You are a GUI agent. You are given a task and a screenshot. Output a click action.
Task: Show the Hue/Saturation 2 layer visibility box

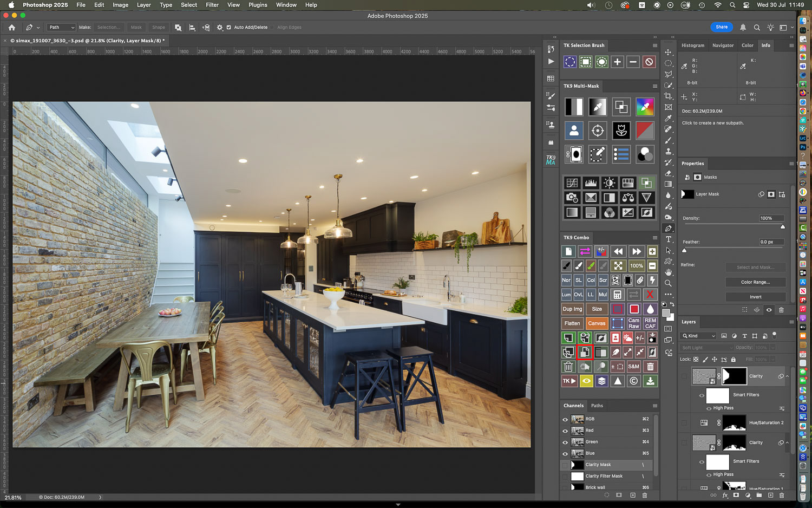[x=684, y=423]
